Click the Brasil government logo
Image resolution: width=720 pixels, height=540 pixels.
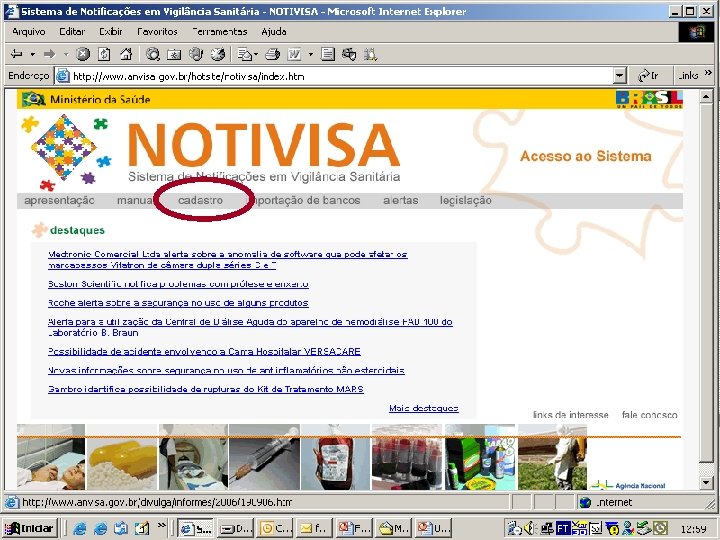tap(649, 99)
